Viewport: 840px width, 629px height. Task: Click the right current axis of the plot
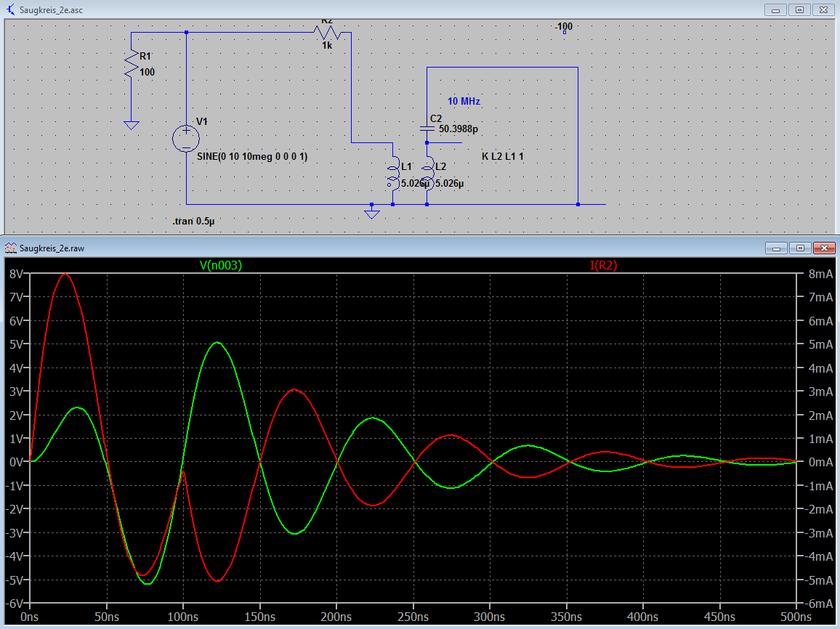point(815,436)
